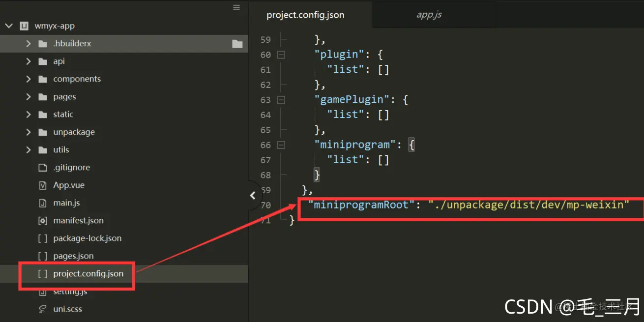The image size is (644, 322).
Task: Click the pages folder icon
Action: tap(42, 97)
